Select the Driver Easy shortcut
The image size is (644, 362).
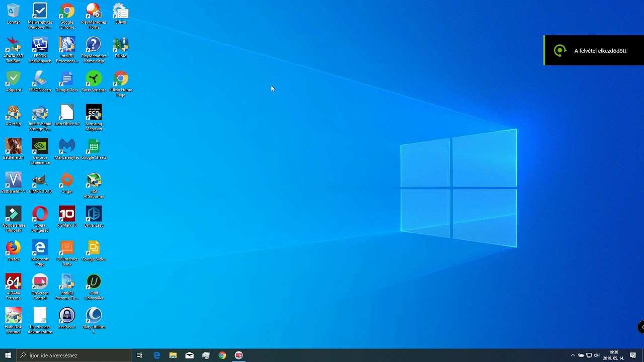(x=94, y=216)
